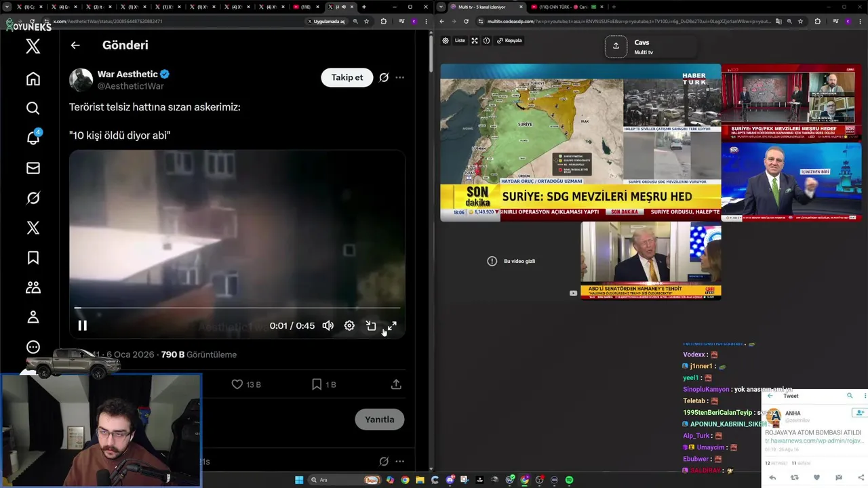Viewport: 868px width, 488px height.
Task: Open the extensions puzzle icon in left browser
Action: coord(384,21)
